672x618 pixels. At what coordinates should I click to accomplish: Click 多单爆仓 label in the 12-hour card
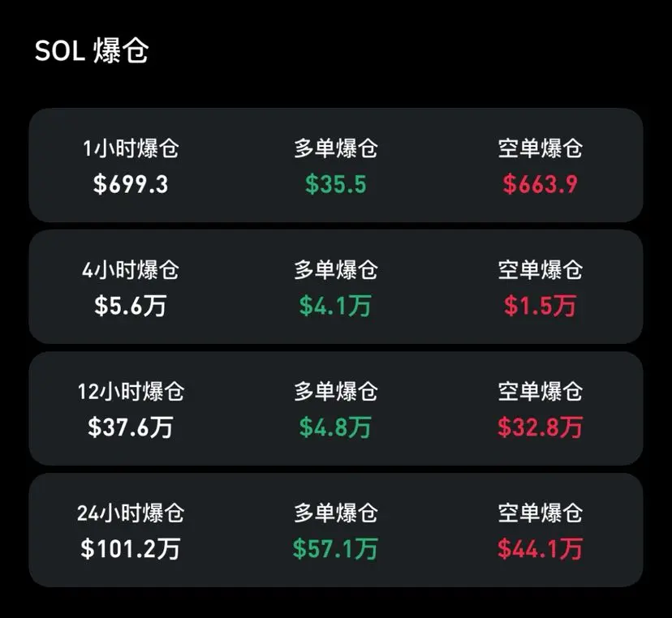pos(335,392)
